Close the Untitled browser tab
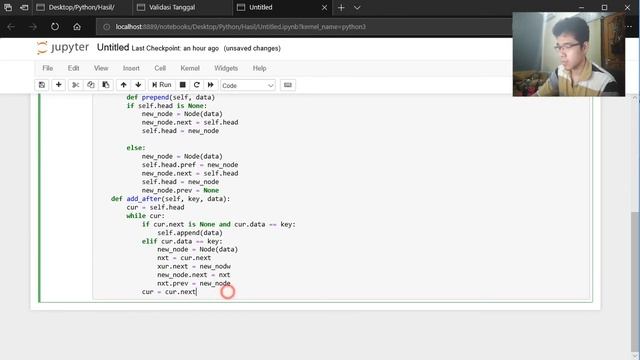This screenshot has height=360, width=640. pos(324,7)
